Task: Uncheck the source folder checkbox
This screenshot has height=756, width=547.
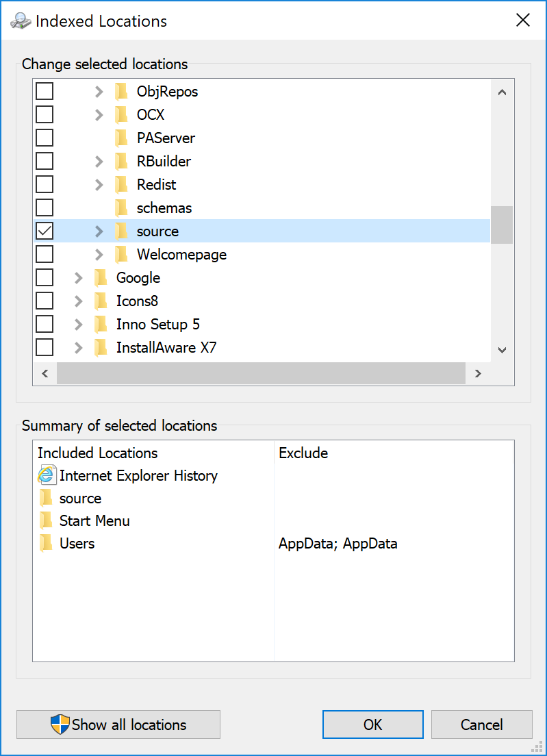Action: [x=44, y=231]
